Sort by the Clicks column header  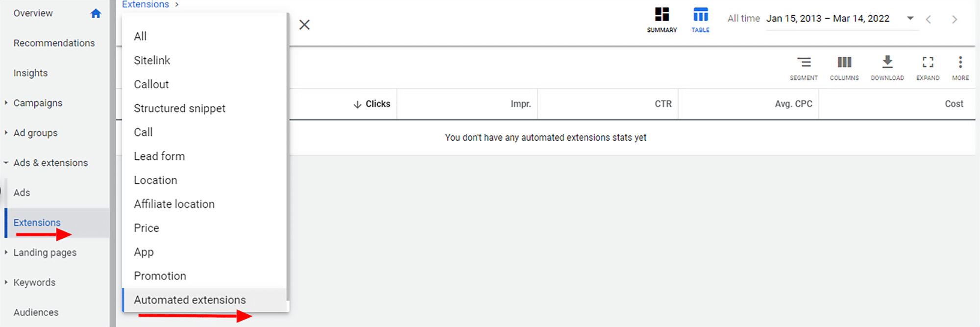click(377, 104)
